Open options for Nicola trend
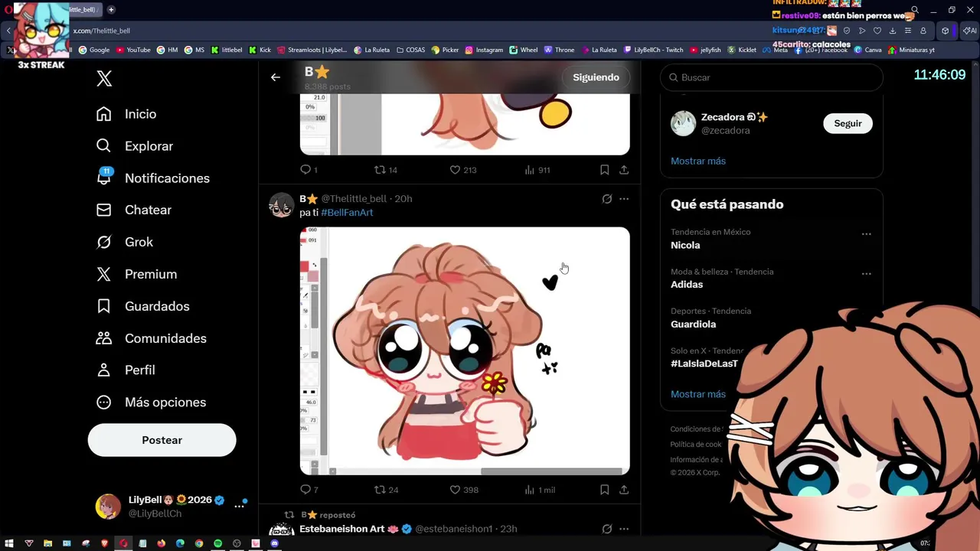This screenshot has width=980, height=551. (866, 234)
